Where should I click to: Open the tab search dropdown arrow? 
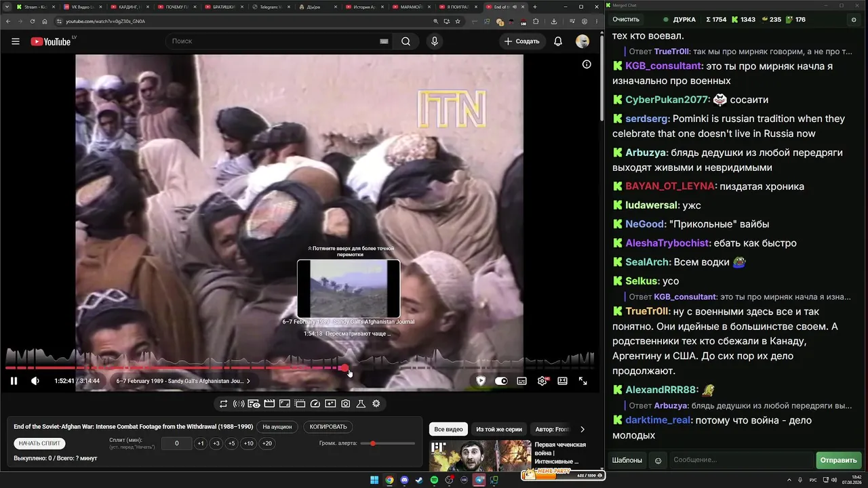pos(6,7)
